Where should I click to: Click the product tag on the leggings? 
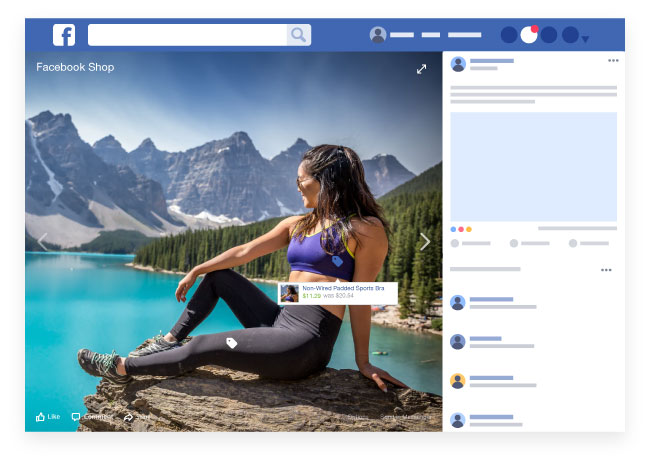pos(232,343)
